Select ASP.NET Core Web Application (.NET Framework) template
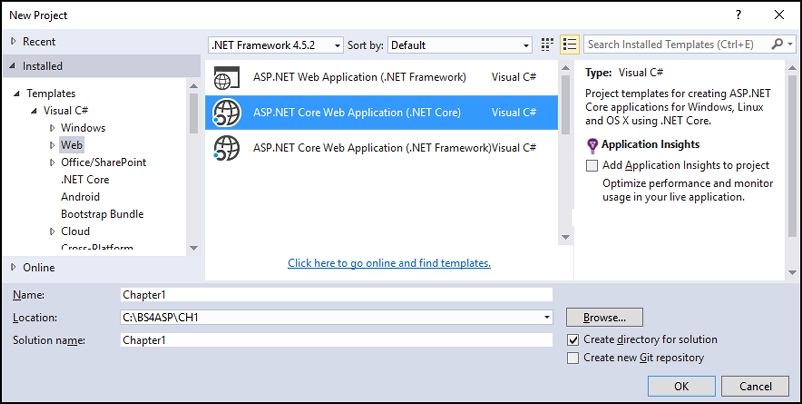Image resolution: width=802 pixels, height=404 pixels. click(x=382, y=148)
